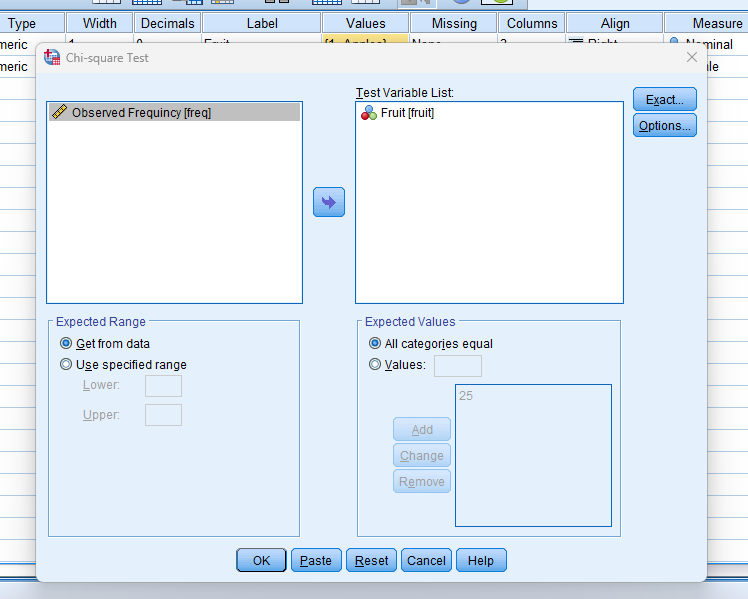
Task: Click the ruler icon beside Observed Frequency
Action: 59,113
